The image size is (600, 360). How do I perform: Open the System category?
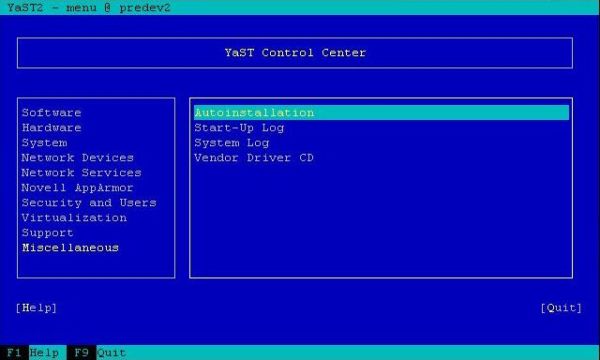(44, 143)
